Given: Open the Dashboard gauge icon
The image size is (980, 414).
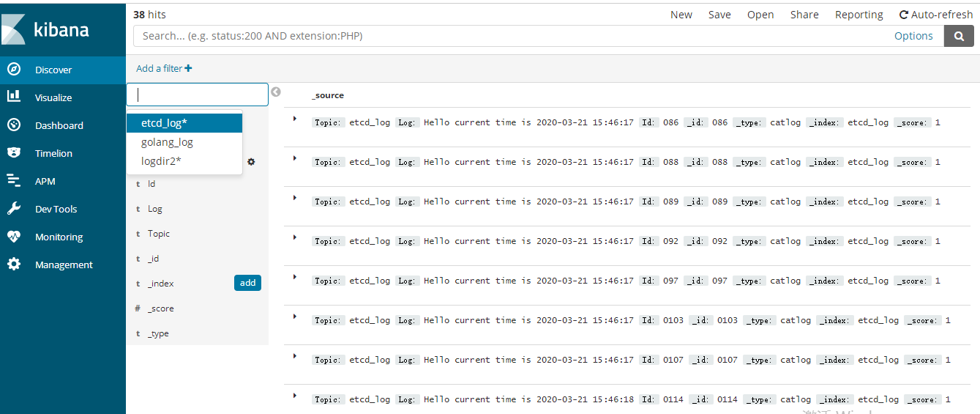Looking at the screenshot, I should 14,125.
